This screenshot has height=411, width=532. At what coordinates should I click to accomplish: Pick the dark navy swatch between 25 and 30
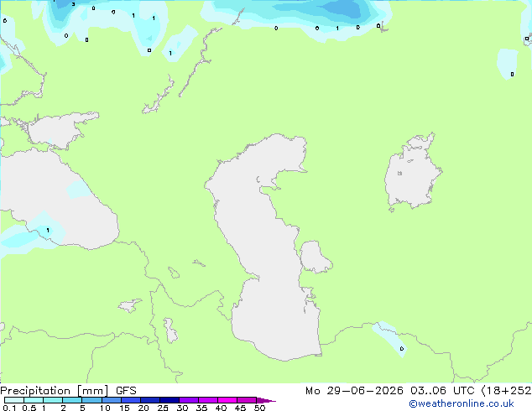pos(169,400)
